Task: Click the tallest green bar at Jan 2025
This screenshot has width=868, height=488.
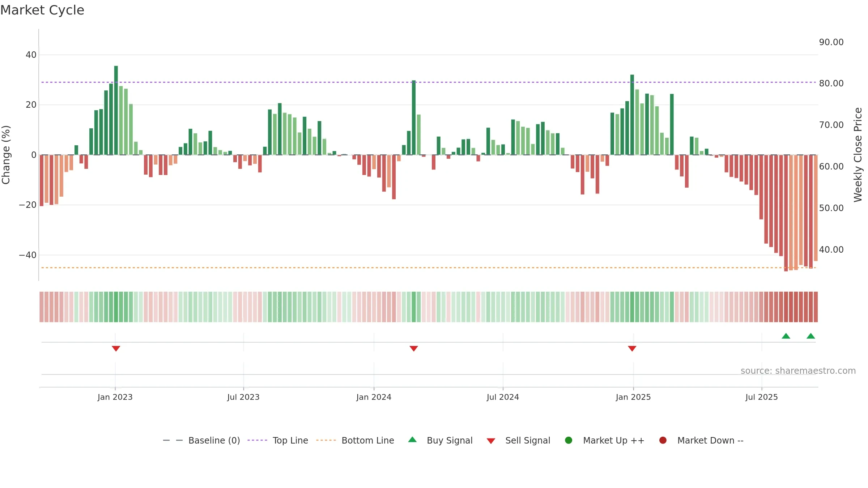Action: point(632,115)
